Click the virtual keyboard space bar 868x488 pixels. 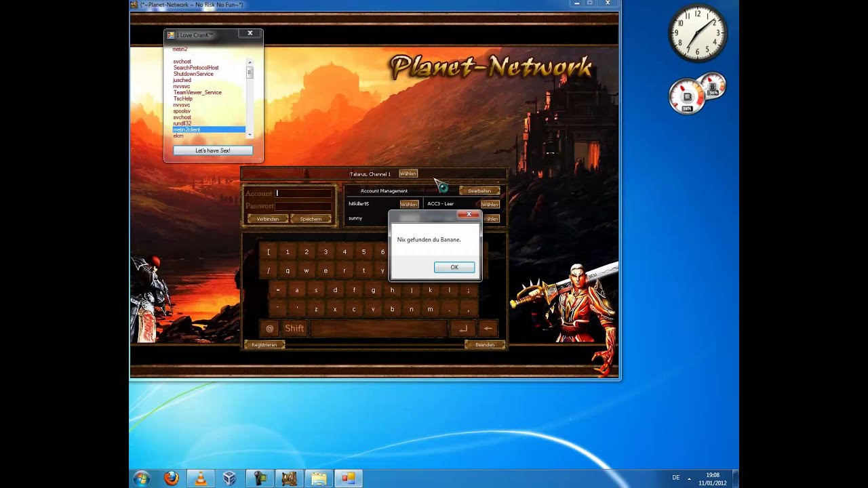(378, 328)
